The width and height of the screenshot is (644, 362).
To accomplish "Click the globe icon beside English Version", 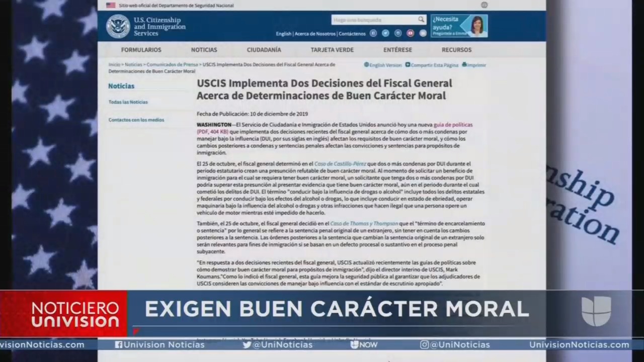I will 366,65.
